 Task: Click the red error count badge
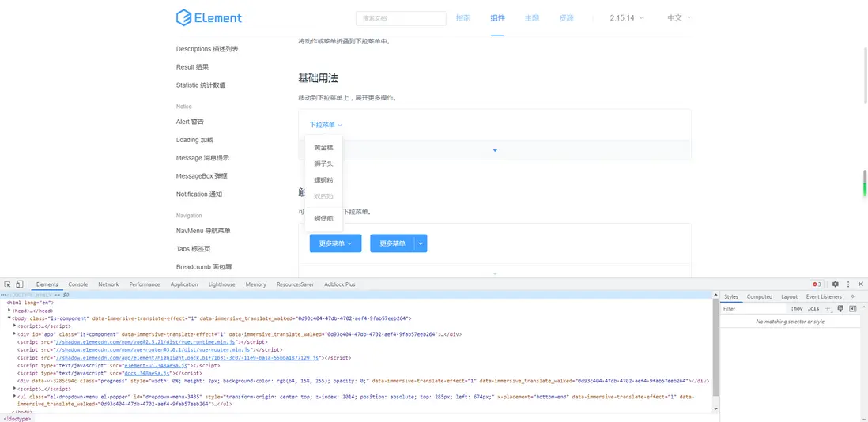click(817, 284)
